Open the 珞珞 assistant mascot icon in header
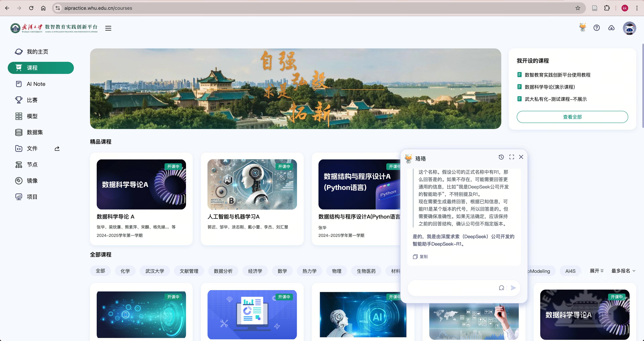This screenshot has height=341, width=644. point(583,27)
